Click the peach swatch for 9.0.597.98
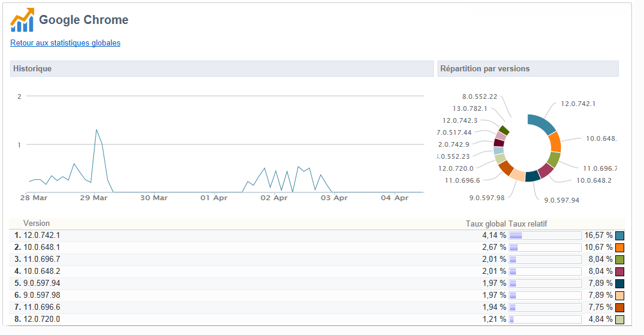Viewport: 644px width, 335px height. pyautogui.click(x=620, y=295)
